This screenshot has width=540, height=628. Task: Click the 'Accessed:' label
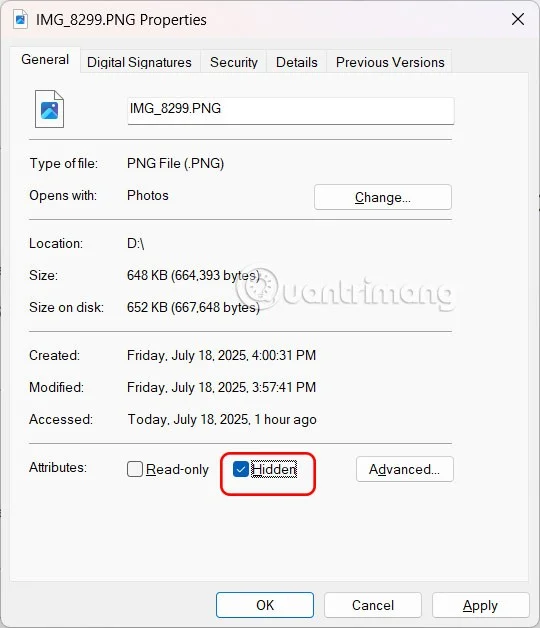[x=61, y=419]
